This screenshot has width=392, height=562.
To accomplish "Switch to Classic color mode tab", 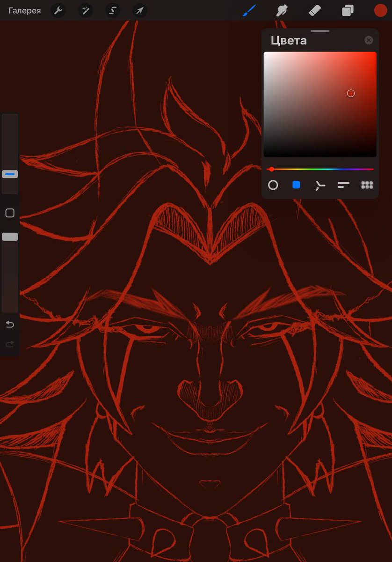I will pyautogui.click(x=296, y=185).
